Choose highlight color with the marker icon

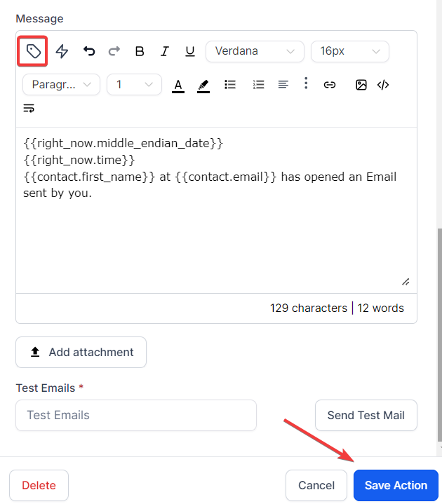point(203,86)
